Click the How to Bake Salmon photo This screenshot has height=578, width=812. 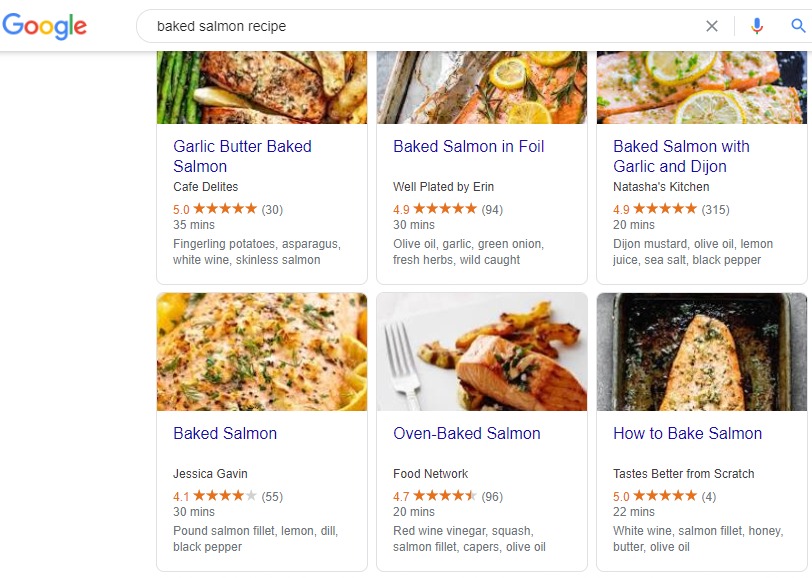702,352
